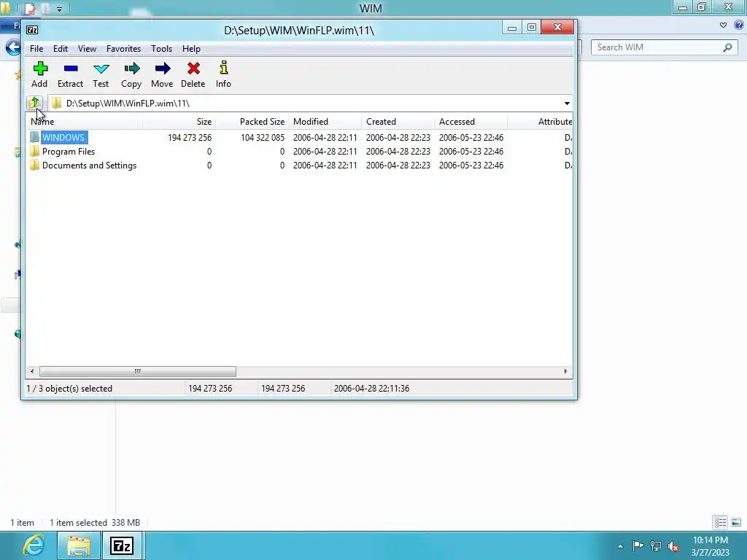Open the Help menu
The image size is (747, 560).
coord(191,49)
